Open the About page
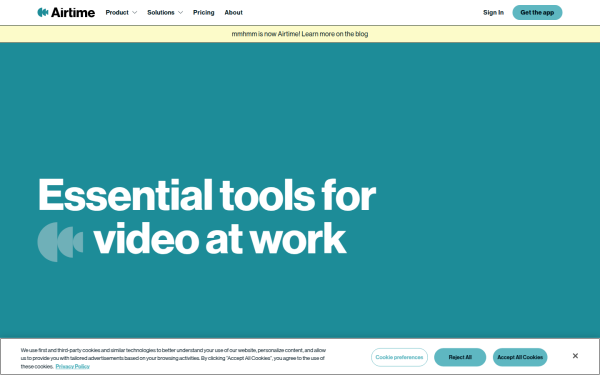 tap(233, 12)
